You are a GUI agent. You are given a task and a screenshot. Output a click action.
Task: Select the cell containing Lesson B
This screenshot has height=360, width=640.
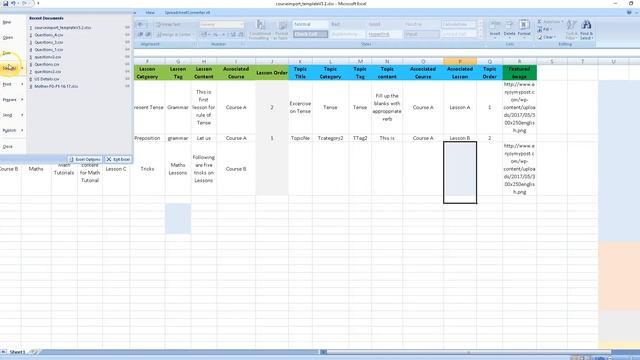point(460,138)
